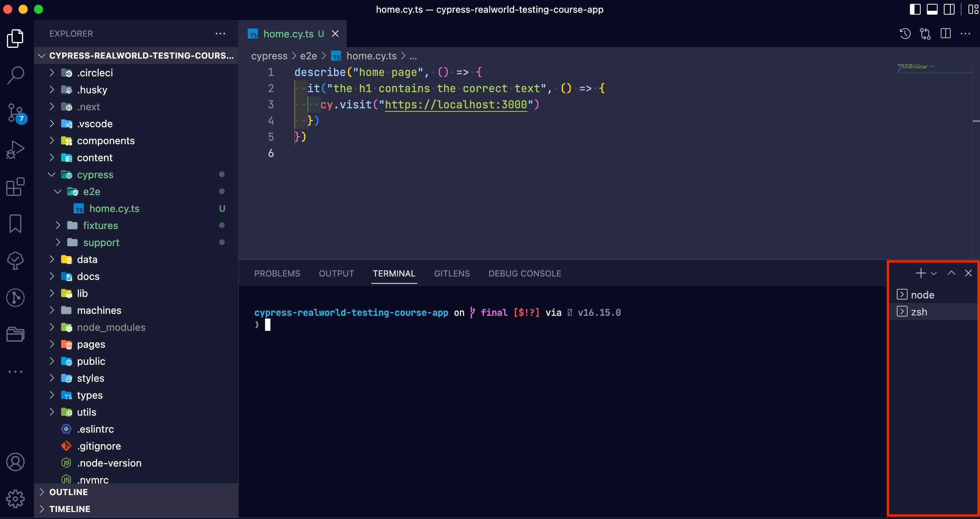Open the Extensions view
Viewport: 980px width, 519px height.
[15, 187]
